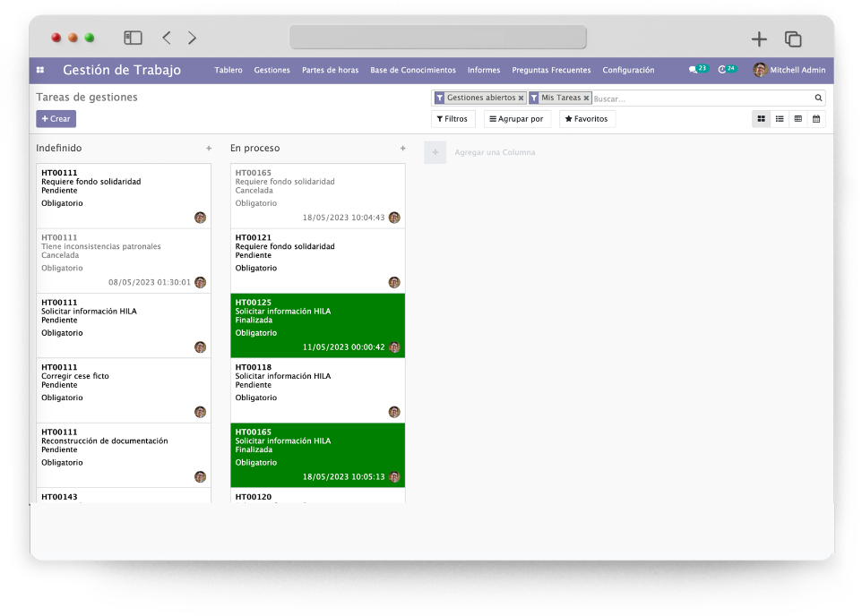The width and height of the screenshot is (862, 616).
Task: Switch to list view
Action: tap(780, 119)
